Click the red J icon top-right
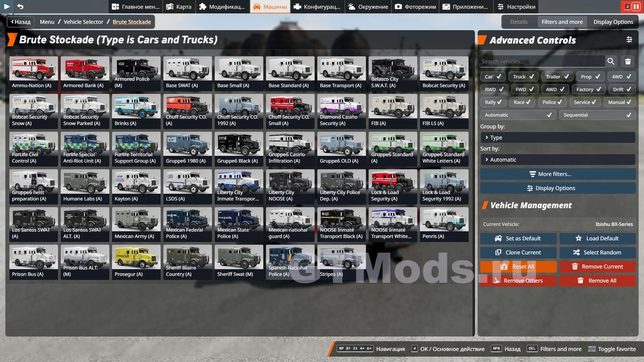 point(627,7)
